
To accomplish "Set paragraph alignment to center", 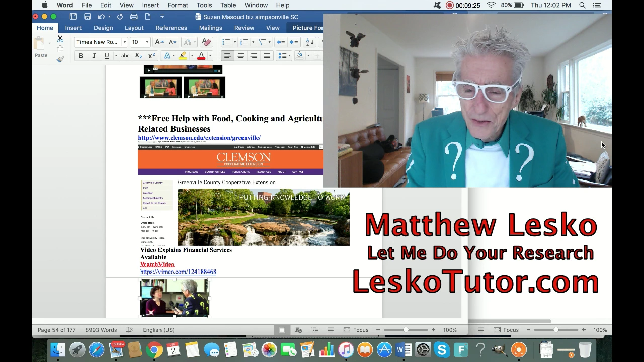I will 240,56.
